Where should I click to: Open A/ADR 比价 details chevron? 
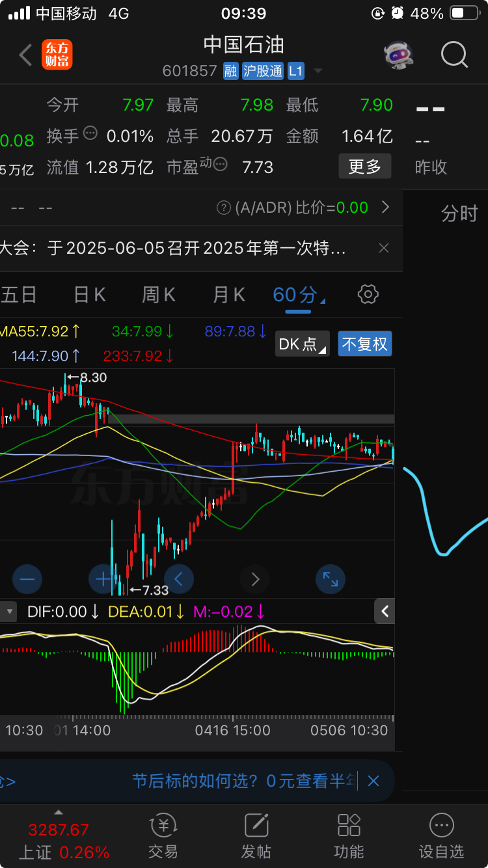pos(385,207)
